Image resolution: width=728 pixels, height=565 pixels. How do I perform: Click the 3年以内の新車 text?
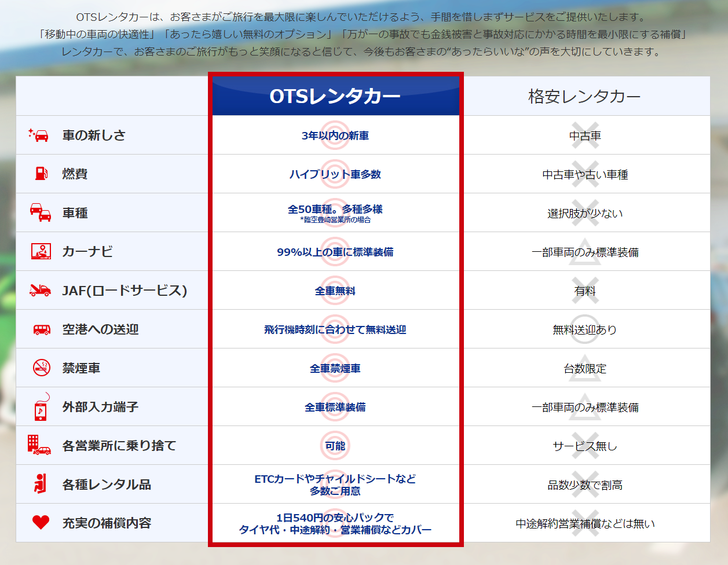click(335, 135)
